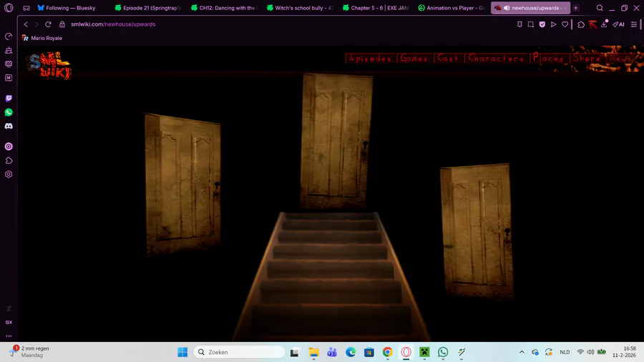Open the Places menu item
644x362 pixels.
(x=548, y=58)
